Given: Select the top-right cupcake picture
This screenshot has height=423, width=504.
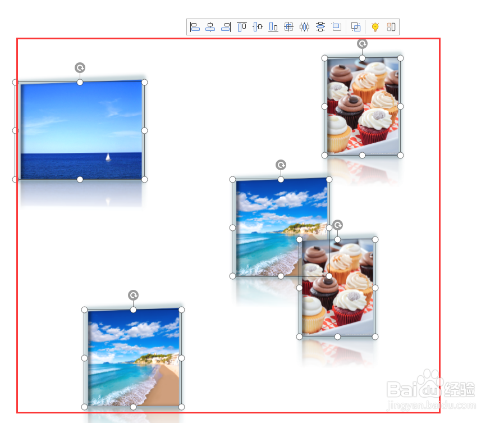Looking at the screenshot, I should [362, 107].
